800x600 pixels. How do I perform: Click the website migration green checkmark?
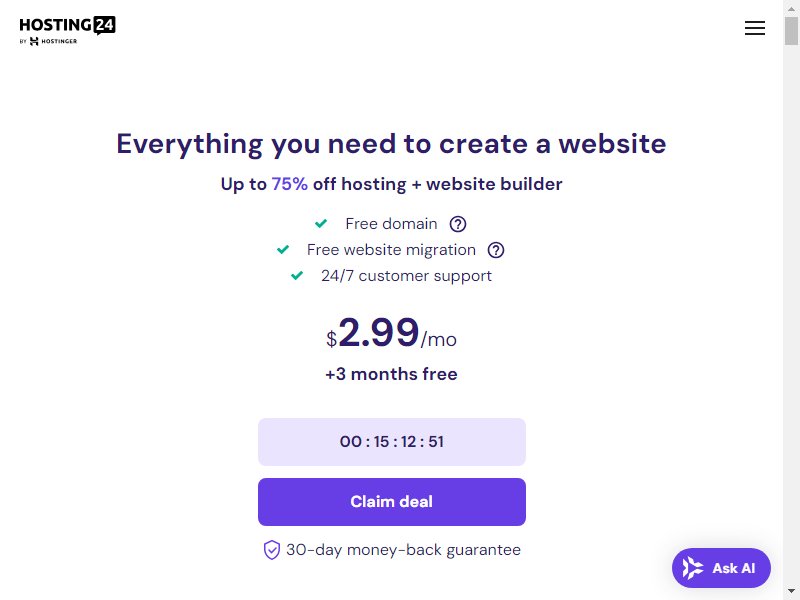283,249
